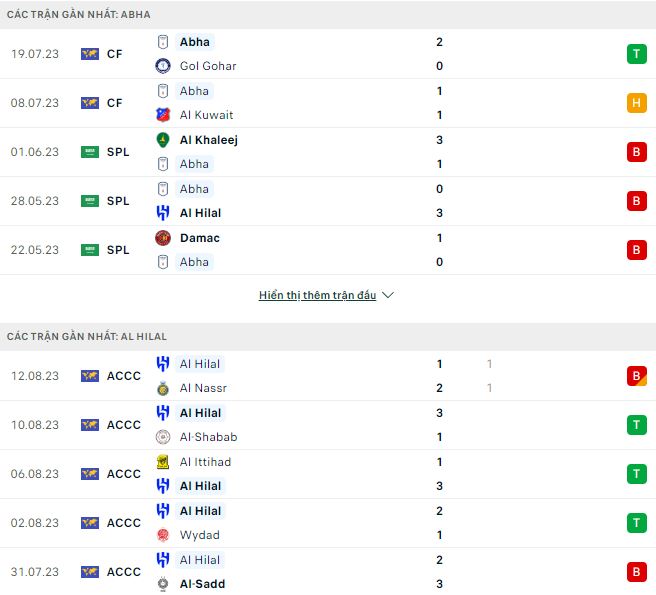Image resolution: width=656 pixels, height=595 pixels.
Task: Click the green T result badge for 19.07.23
Action: (635, 54)
